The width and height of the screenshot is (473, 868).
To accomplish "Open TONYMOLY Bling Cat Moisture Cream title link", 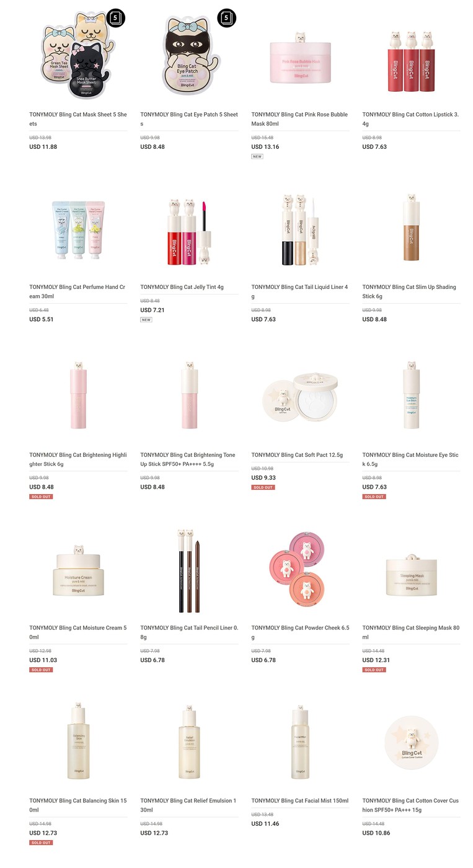I will [78, 632].
